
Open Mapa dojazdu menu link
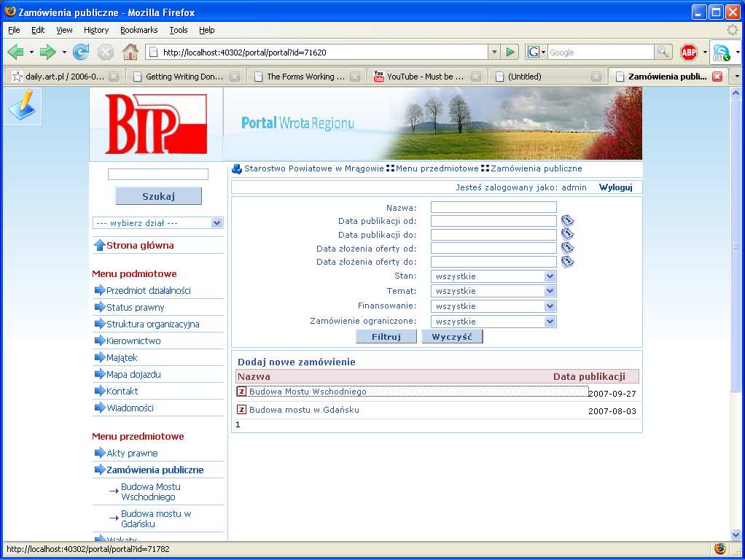coord(133,375)
